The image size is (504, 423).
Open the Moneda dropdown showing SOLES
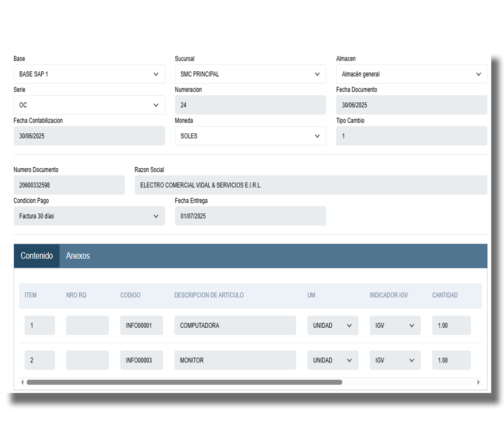point(250,136)
